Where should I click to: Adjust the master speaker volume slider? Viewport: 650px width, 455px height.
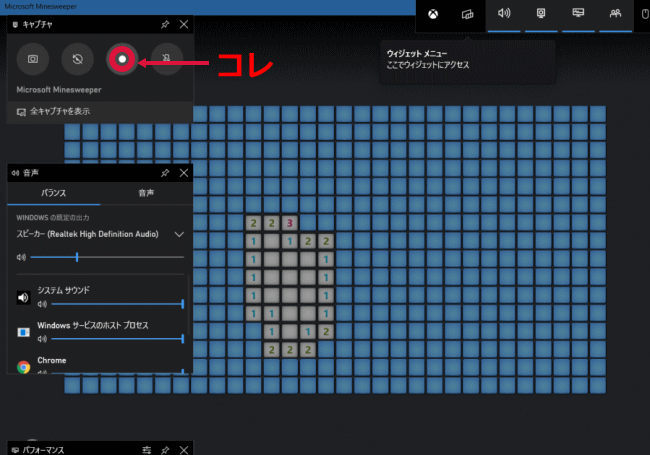107,257
